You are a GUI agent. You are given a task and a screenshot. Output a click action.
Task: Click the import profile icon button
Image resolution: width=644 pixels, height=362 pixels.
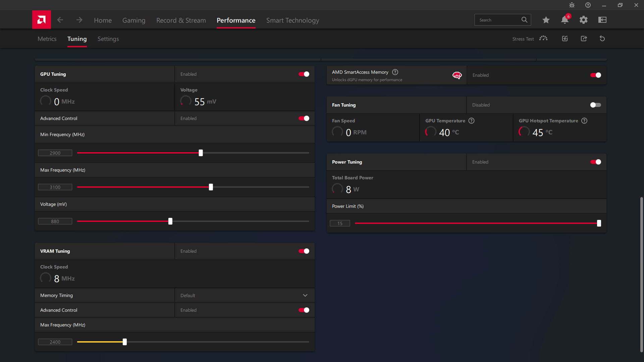click(x=565, y=39)
